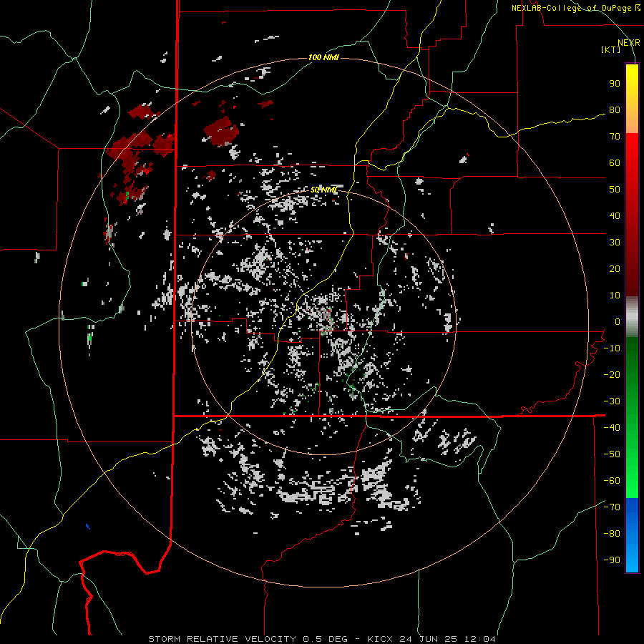Click the -50 scale label
Image resolution: width=644 pixels, height=644 pixels.
(612, 454)
